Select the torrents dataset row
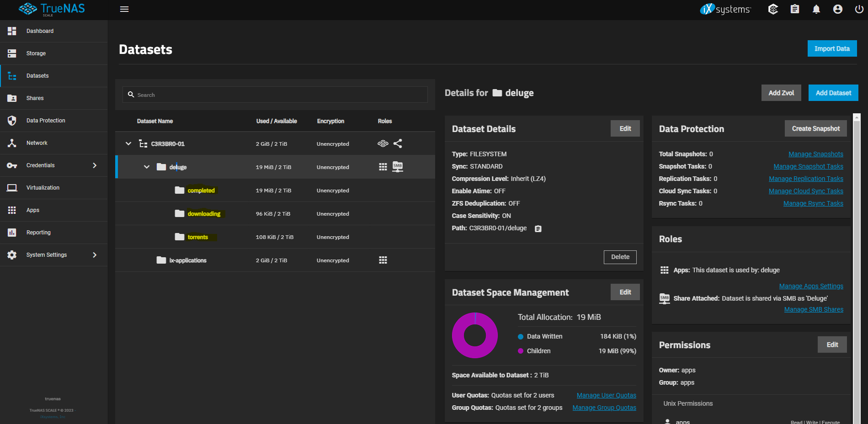This screenshot has height=424, width=868. [275, 237]
